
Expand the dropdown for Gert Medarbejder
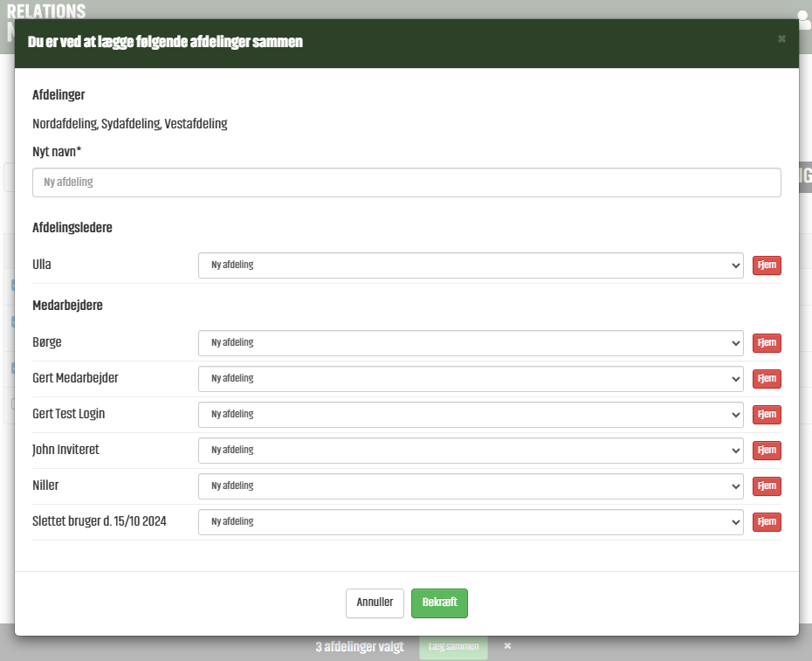point(470,379)
